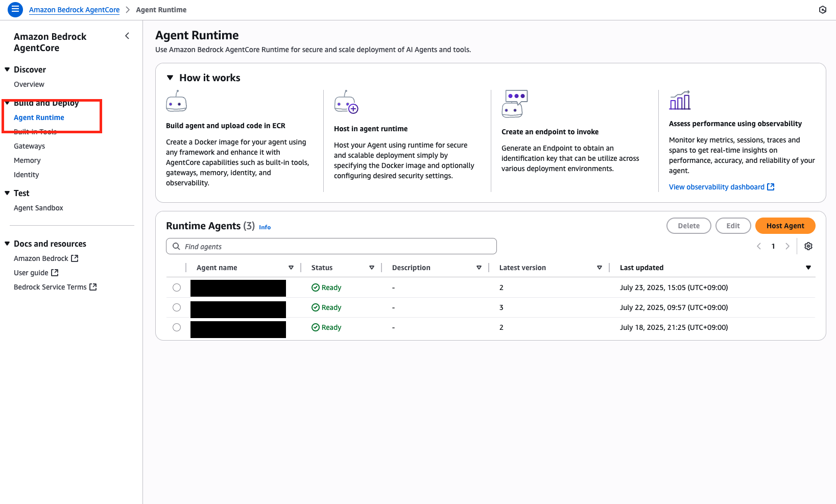Open View observability dashboard link
This screenshot has width=836, height=504.
pyautogui.click(x=722, y=187)
